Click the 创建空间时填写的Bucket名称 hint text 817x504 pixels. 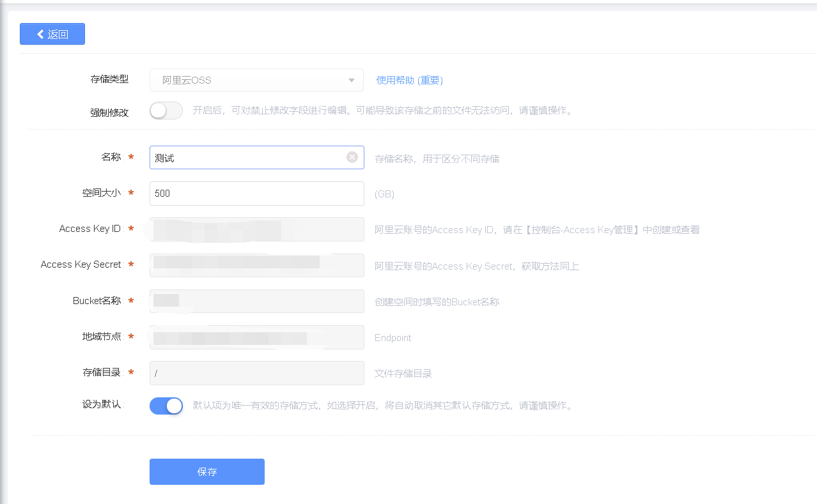click(x=437, y=302)
